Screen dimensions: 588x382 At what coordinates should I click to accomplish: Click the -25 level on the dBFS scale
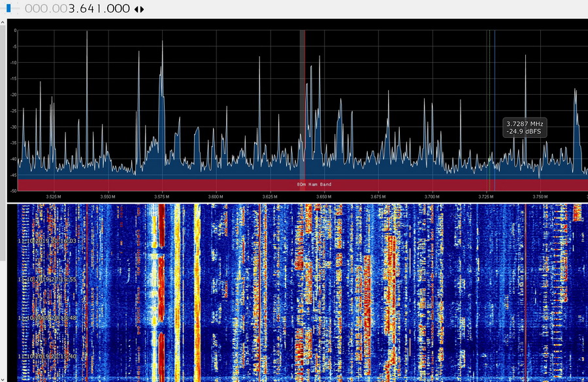point(13,111)
